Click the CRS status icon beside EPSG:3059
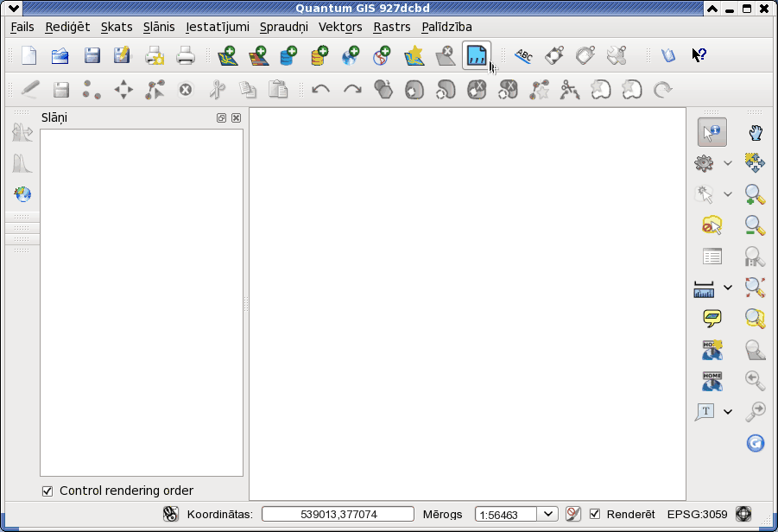Image resolution: width=778 pixels, height=532 pixels. (x=743, y=514)
